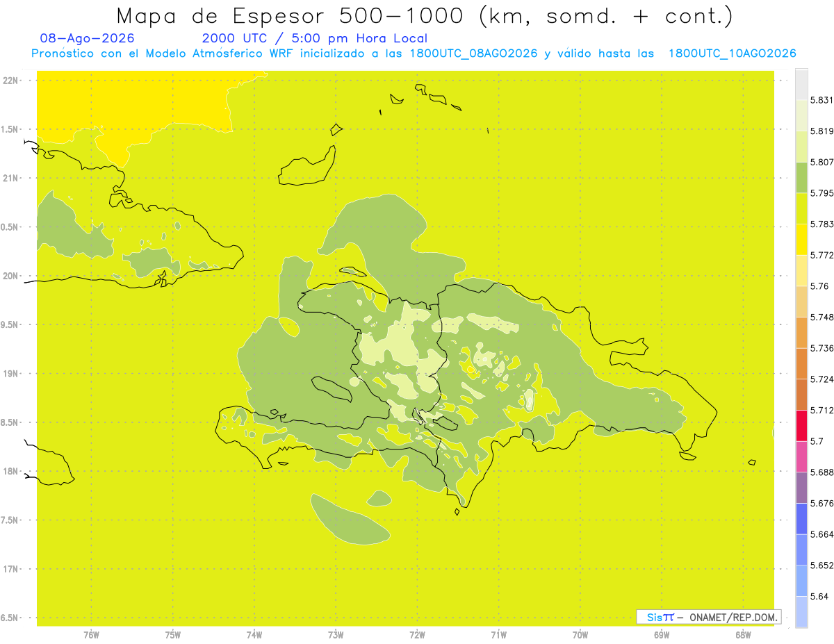Viewport: 834px width, 644px height.
Task: Select the '73W' longitude label
Action: [x=336, y=635]
